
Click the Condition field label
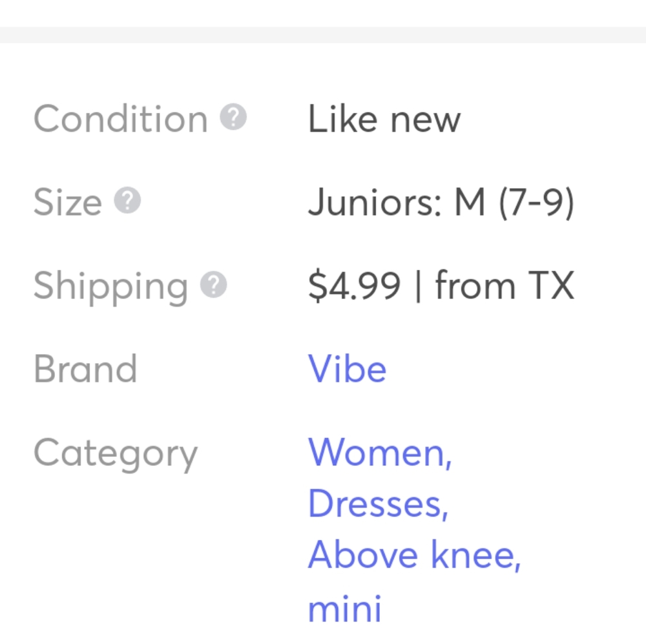(x=121, y=119)
